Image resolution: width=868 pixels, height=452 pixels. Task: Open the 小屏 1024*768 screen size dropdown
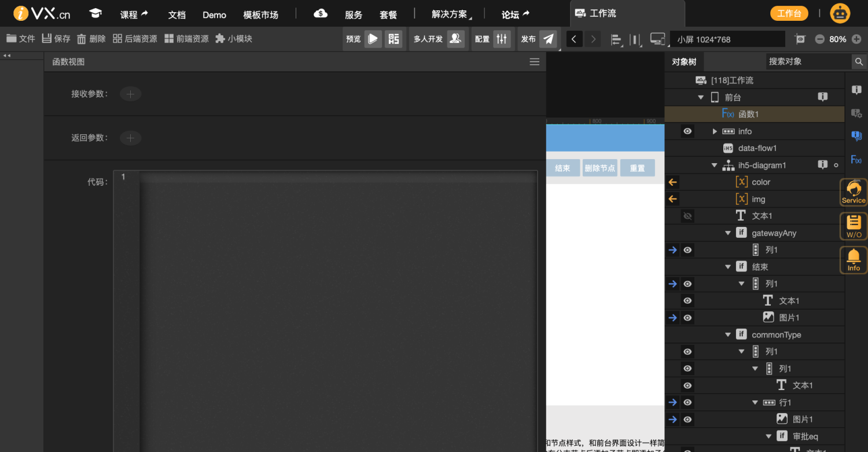[x=727, y=39]
